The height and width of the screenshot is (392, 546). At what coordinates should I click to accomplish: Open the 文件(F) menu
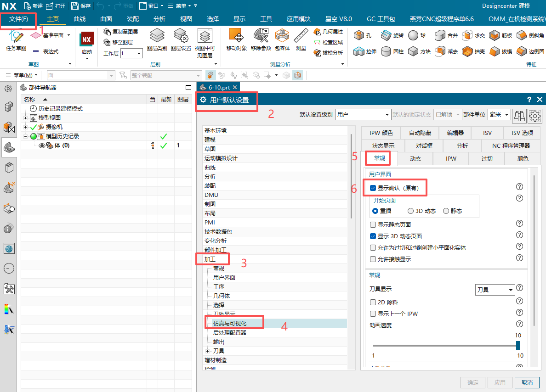pos(19,19)
